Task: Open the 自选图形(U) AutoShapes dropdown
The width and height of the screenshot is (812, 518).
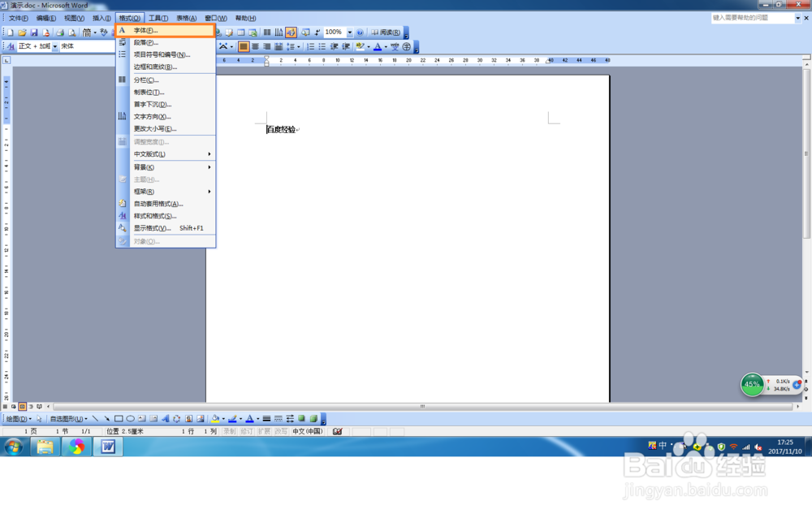Action: (x=68, y=419)
